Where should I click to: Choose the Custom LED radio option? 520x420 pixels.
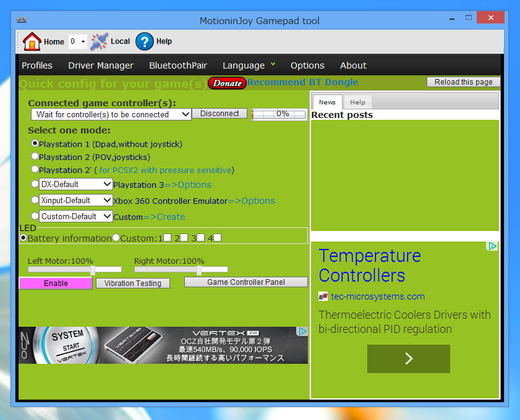pyautogui.click(x=116, y=238)
